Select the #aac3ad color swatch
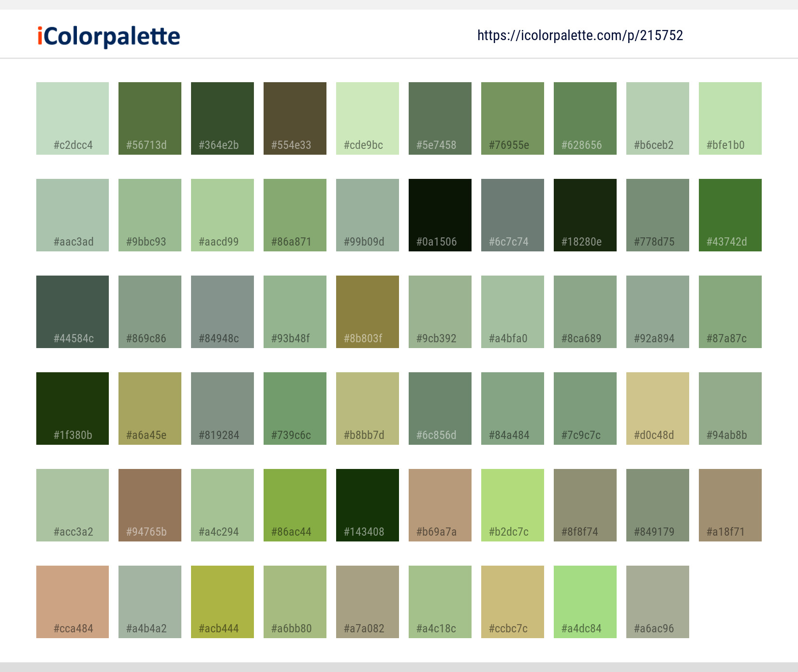 [x=73, y=215]
